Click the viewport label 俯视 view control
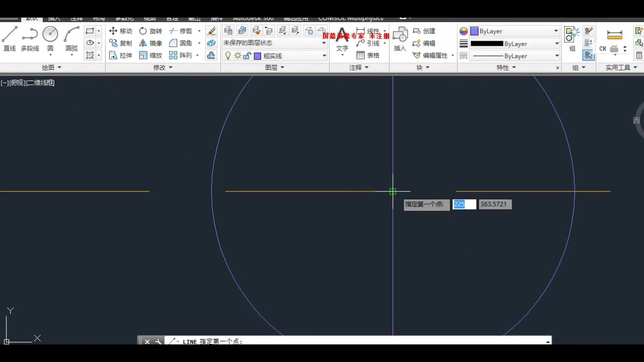 tap(17, 83)
